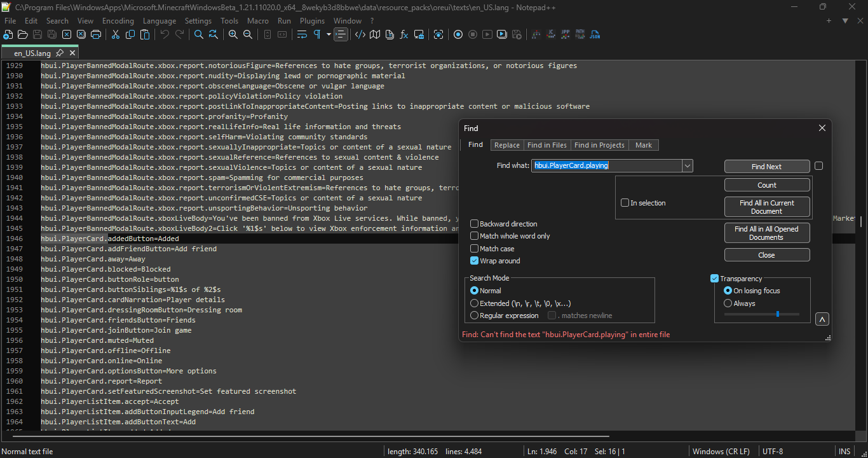
Task: Expand the Find what history dropdown
Action: pos(687,166)
